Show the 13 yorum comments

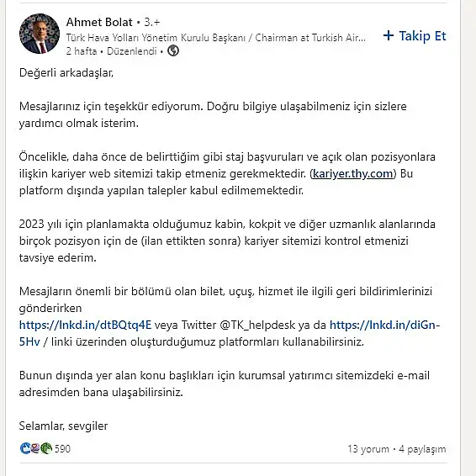coord(368,449)
